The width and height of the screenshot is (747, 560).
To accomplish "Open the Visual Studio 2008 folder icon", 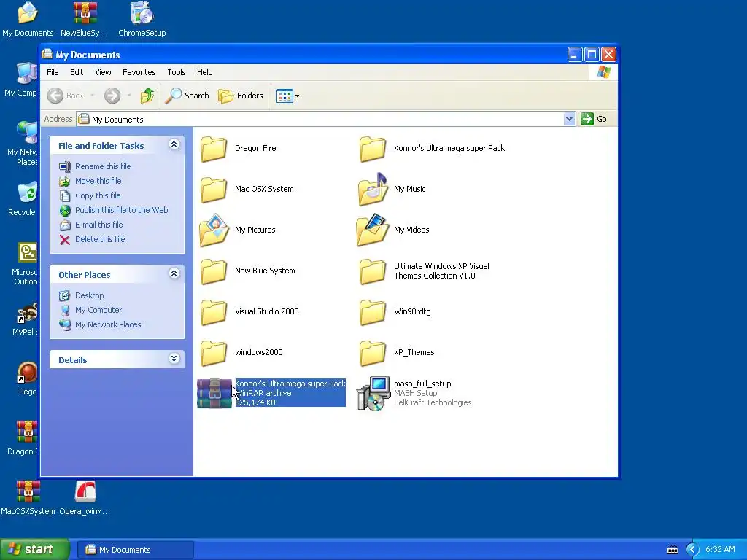I will (x=214, y=312).
